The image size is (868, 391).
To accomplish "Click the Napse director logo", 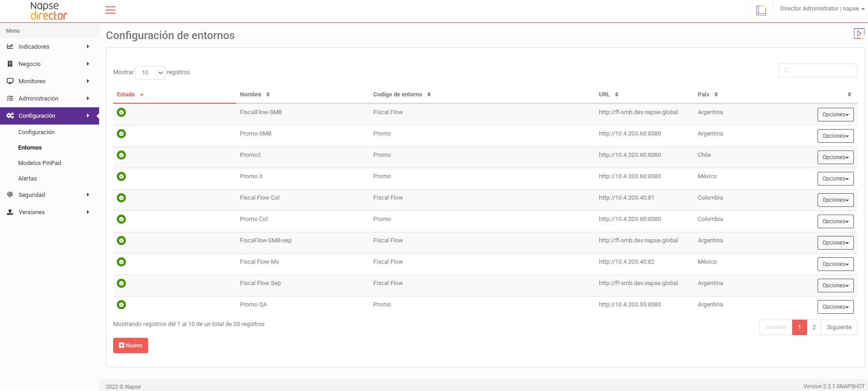I will pyautogui.click(x=49, y=11).
